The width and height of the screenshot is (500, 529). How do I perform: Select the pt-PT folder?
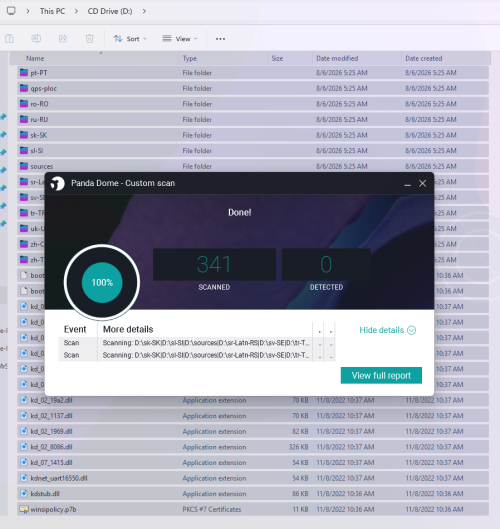coord(253,73)
